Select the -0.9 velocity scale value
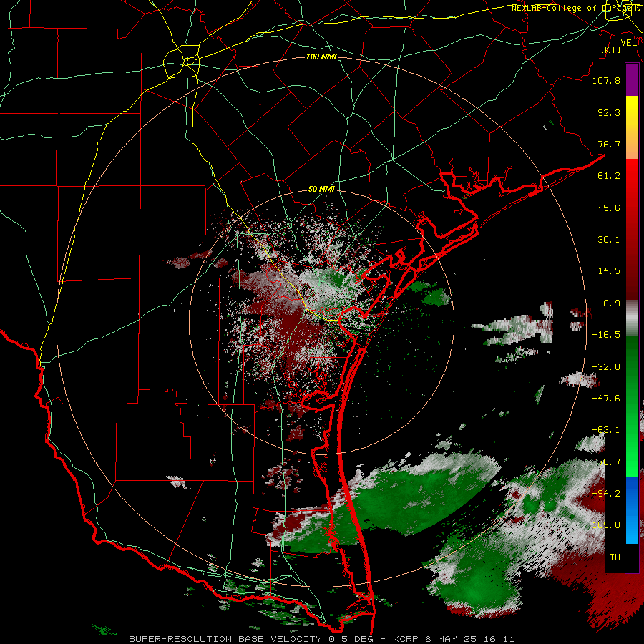 point(609,303)
